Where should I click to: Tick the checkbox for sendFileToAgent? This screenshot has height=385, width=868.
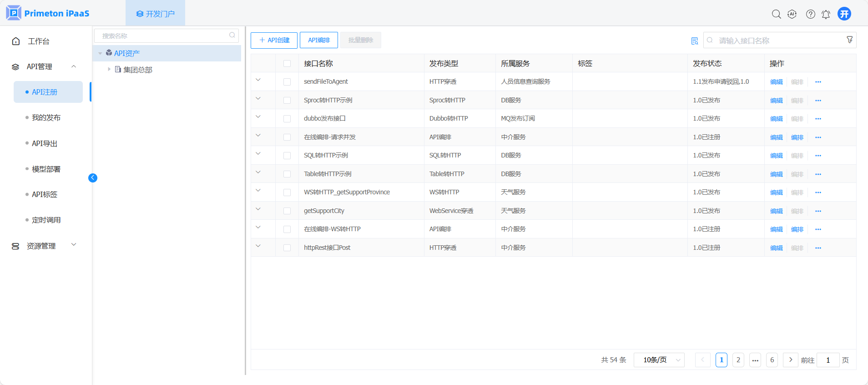tap(287, 82)
